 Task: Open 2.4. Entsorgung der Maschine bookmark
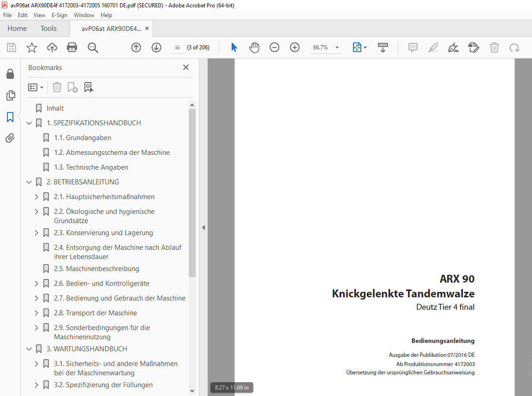pyautogui.click(x=117, y=252)
